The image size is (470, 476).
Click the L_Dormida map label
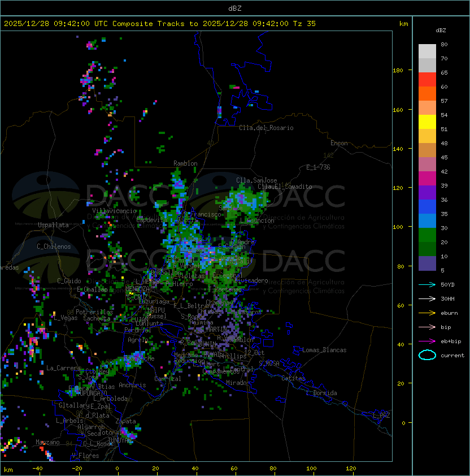tap(321, 393)
